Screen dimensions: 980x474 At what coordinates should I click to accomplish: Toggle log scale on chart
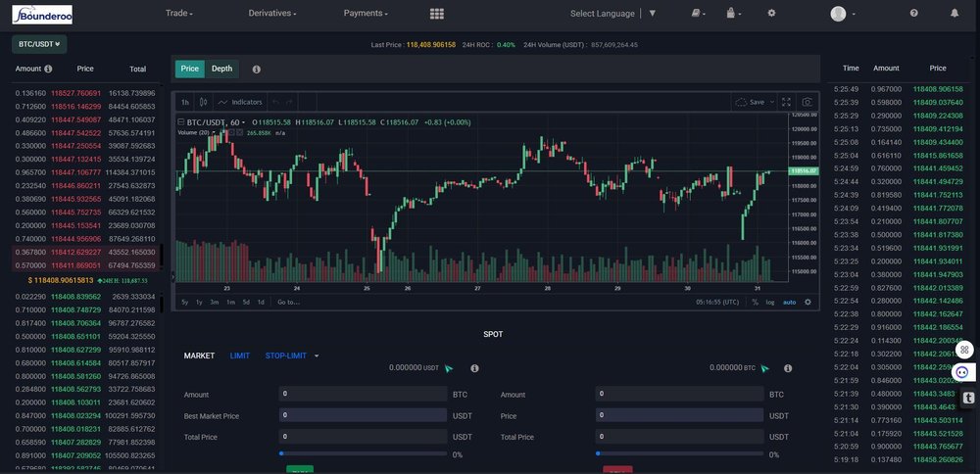(770, 303)
